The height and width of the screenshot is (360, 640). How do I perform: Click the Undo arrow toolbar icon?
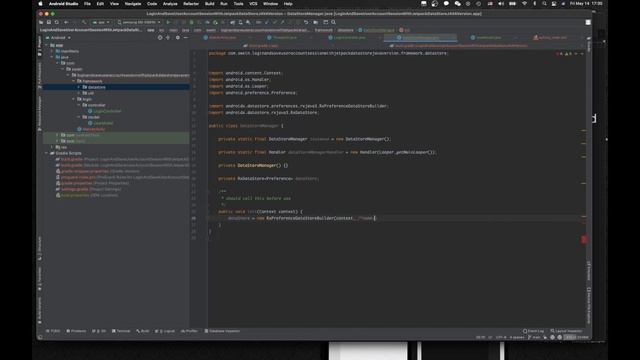tap(306, 22)
